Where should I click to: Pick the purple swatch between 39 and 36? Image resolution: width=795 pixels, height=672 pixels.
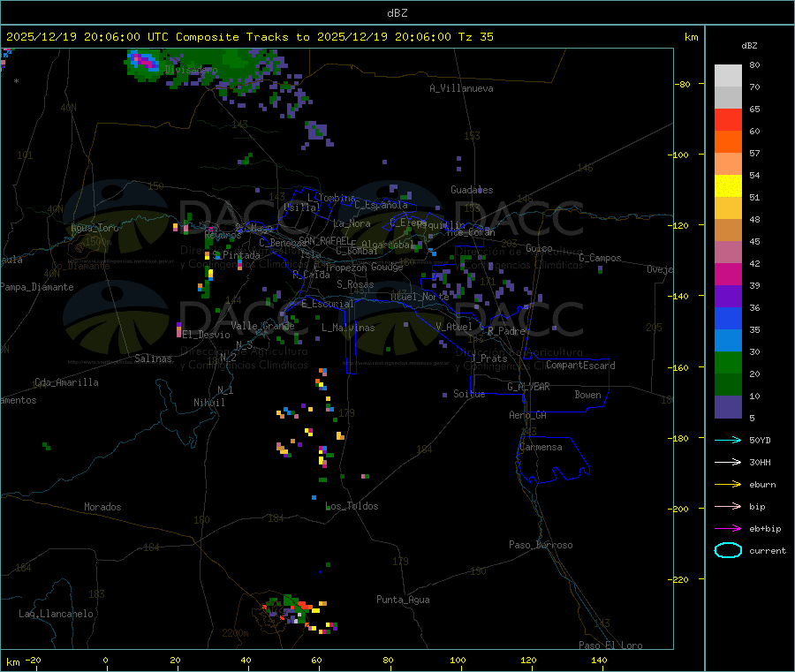(x=728, y=297)
